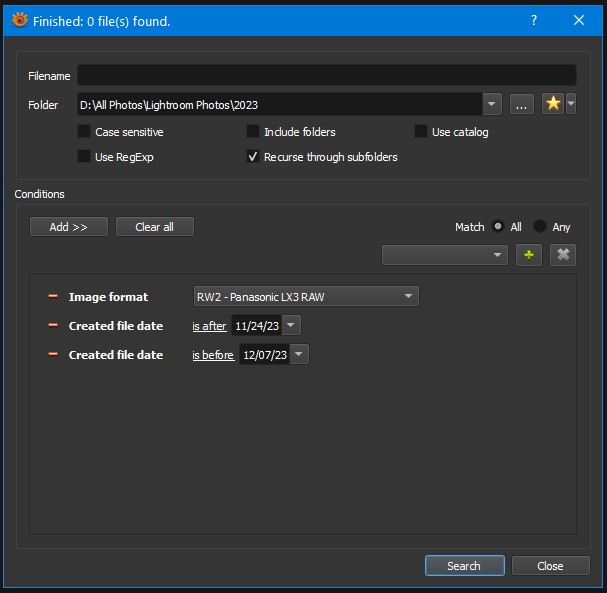This screenshot has width=607, height=593.
Task: Open the empty condition type combo box
Action: [444, 255]
